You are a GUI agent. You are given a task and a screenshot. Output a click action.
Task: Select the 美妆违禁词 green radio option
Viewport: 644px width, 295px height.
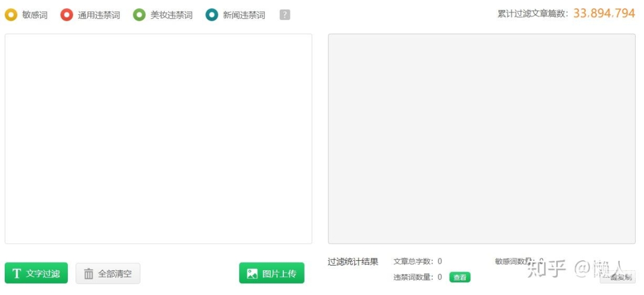139,15
